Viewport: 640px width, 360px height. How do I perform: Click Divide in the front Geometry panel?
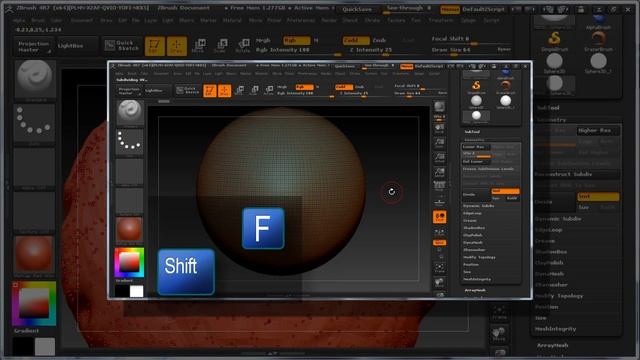(475, 195)
